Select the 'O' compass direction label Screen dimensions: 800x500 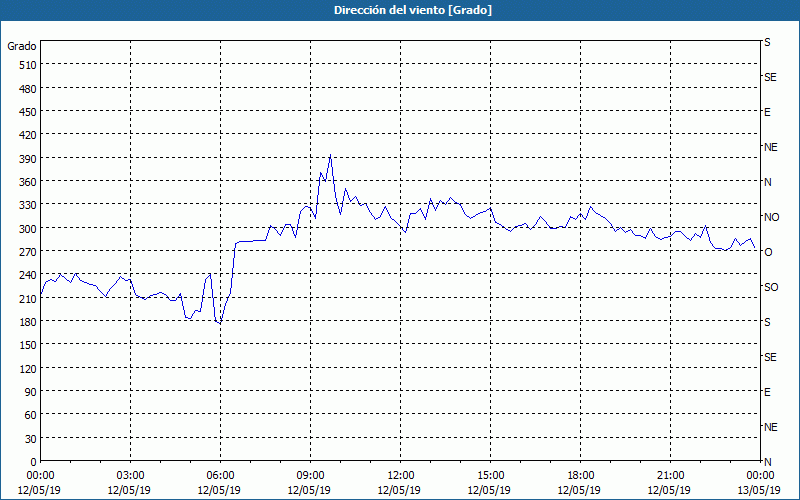click(x=768, y=252)
